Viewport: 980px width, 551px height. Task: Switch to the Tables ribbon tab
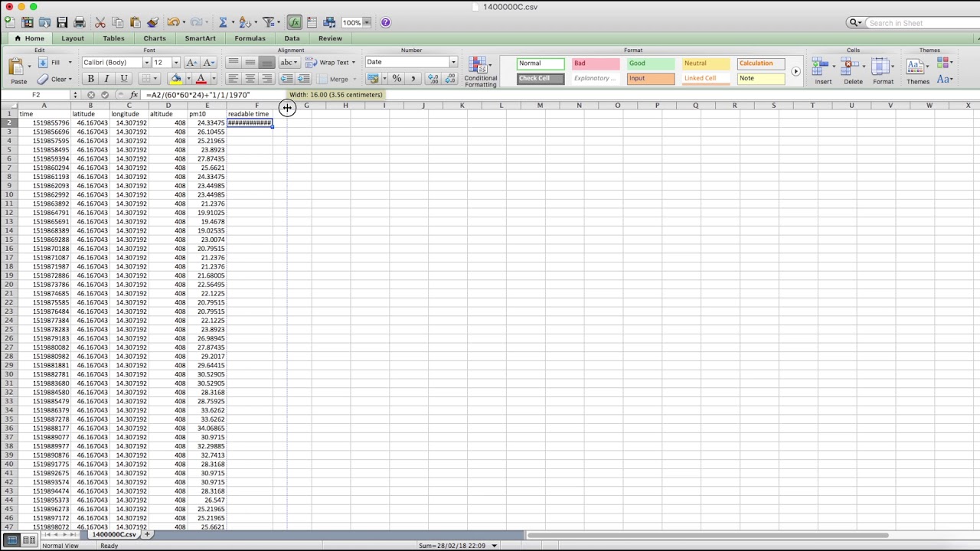click(113, 38)
